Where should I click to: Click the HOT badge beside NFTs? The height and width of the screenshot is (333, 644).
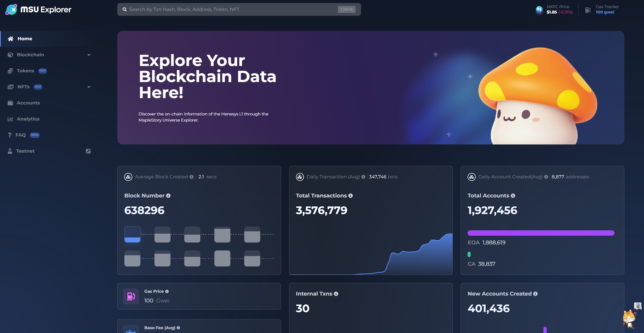[x=38, y=87]
